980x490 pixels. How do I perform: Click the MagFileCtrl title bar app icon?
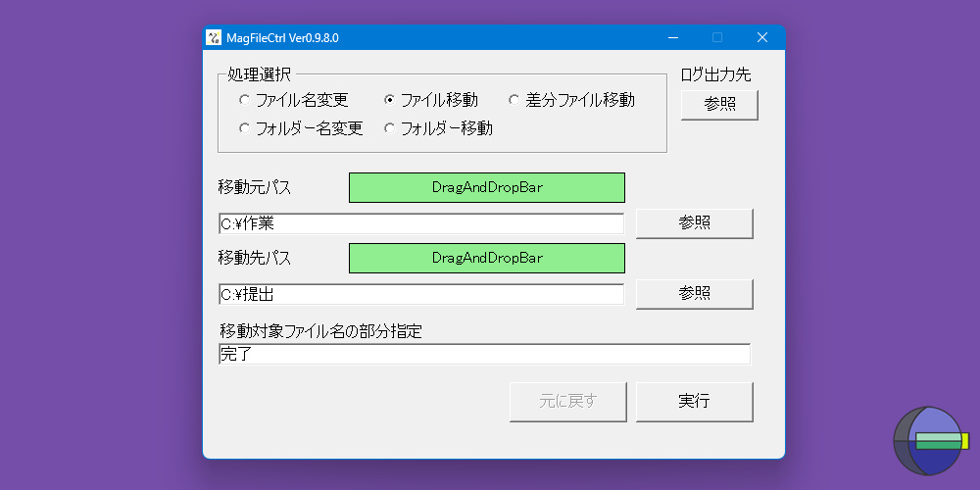click(x=214, y=37)
